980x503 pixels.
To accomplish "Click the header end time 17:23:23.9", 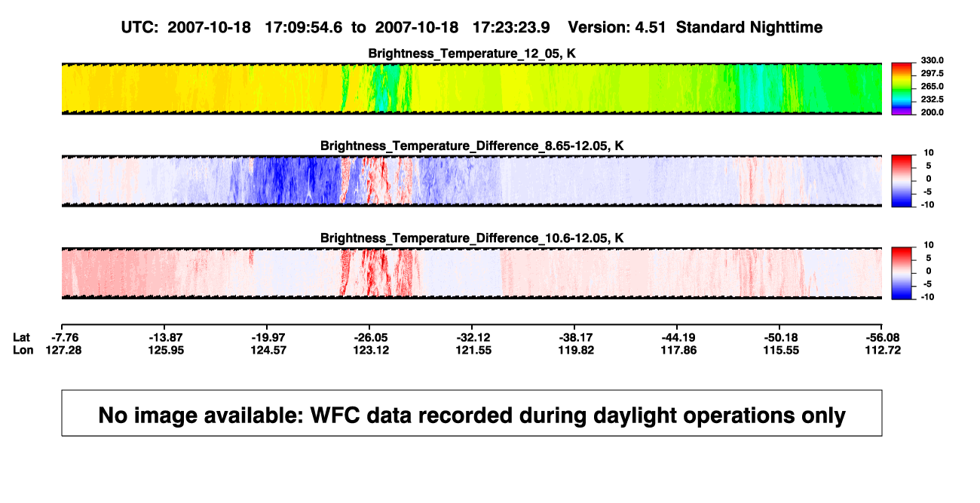I will coord(511,27).
